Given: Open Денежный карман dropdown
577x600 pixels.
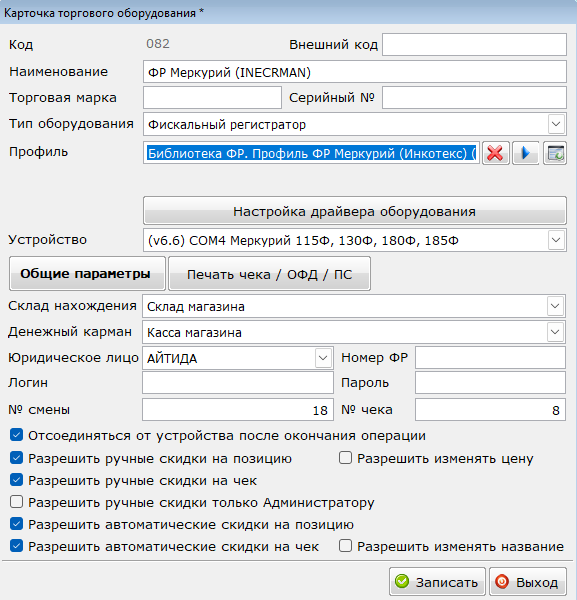Looking at the screenshot, I should pos(555,332).
